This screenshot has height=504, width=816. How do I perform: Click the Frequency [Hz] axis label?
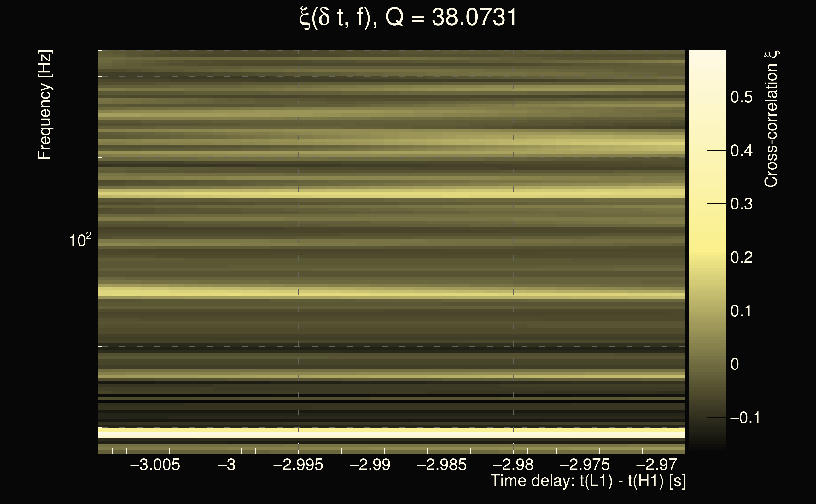[x=44, y=105]
